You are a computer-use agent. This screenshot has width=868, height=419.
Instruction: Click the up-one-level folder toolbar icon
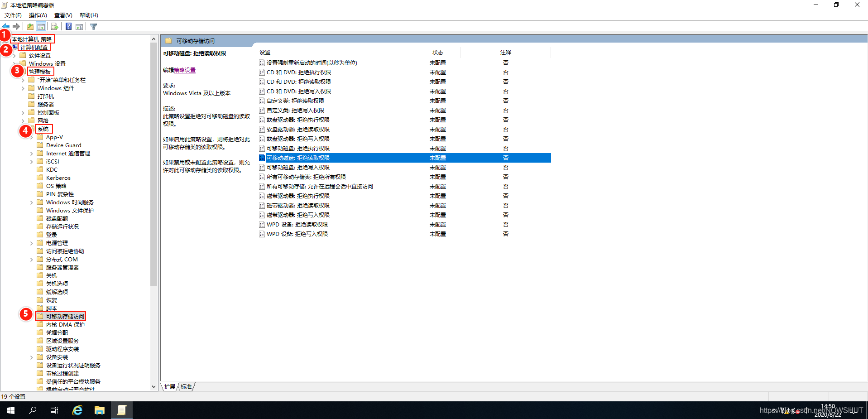(30, 26)
